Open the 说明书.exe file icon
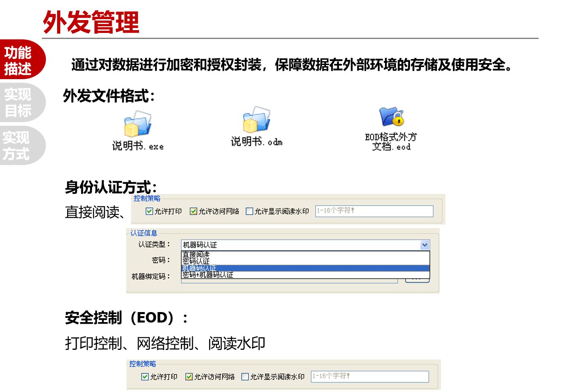576x392 pixels. pyautogui.click(x=137, y=124)
